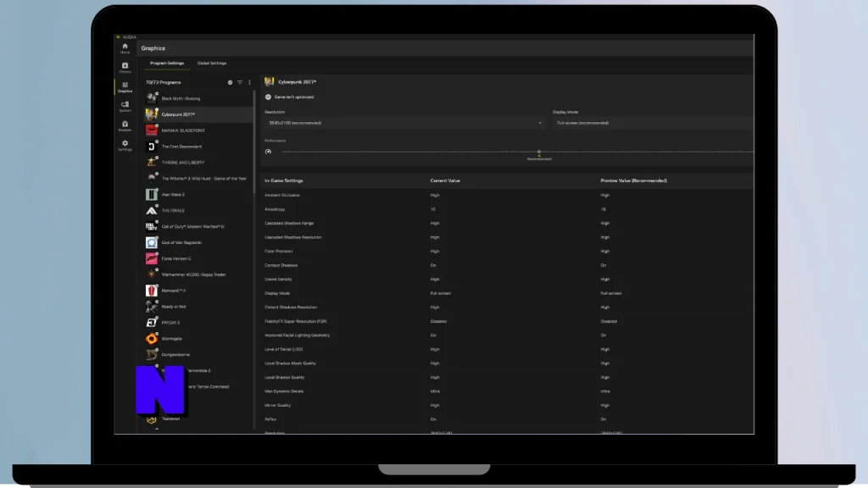
Task: Open the System section in the sidebar
Action: [125, 106]
